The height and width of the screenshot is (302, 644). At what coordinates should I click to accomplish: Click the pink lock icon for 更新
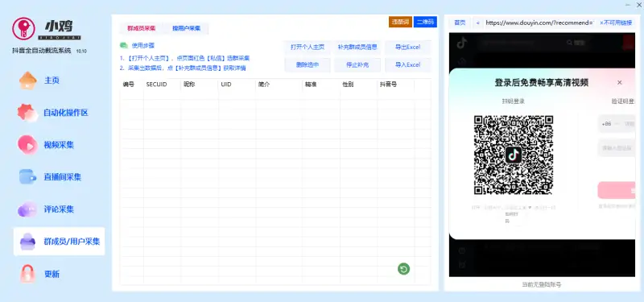point(27,274)
